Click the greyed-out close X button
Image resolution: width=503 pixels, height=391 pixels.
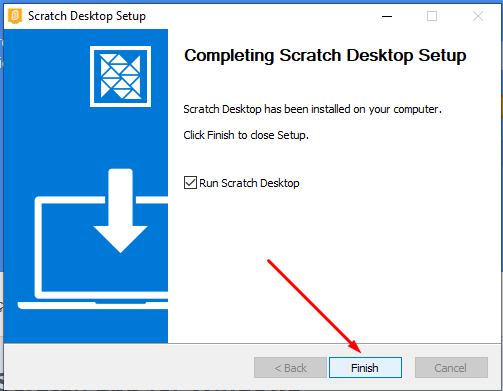(x=478, y=16)
